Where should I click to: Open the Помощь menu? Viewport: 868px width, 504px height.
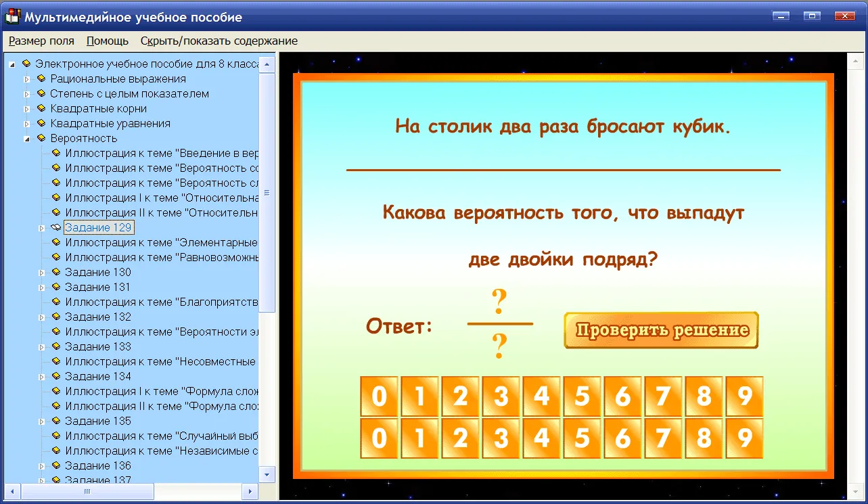click(x=108, y=41)
